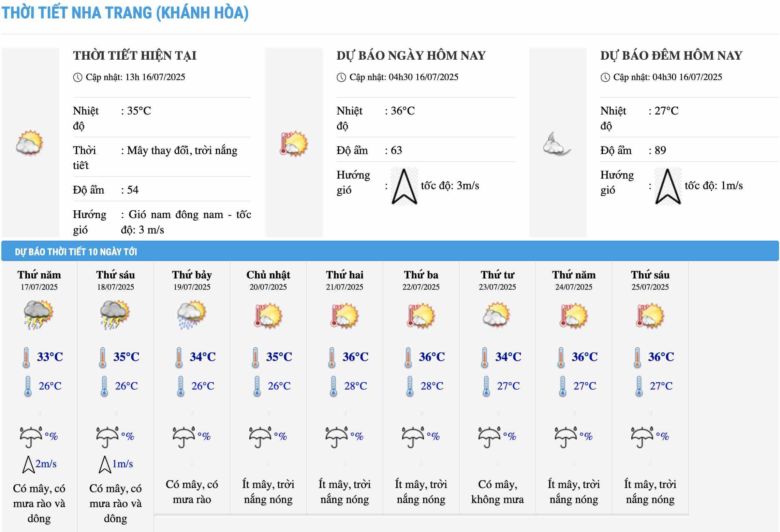Click tonight's forecast moon cloud icon
This screenshot has height=532, width=780.
(557, 143)
